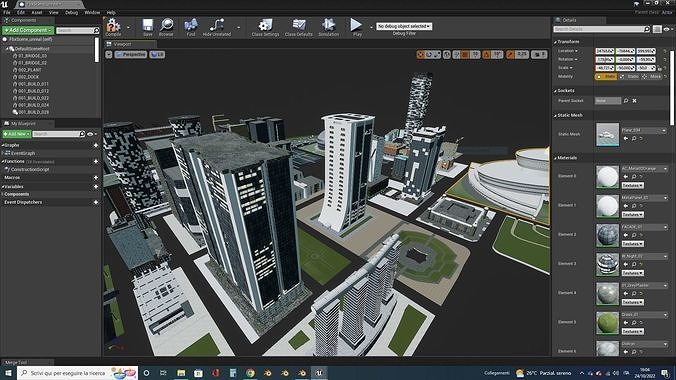This screenshot has width=676, height=380.
Task: Toggle rotation snapping in viewport toolbar
Action: (487, 54)
